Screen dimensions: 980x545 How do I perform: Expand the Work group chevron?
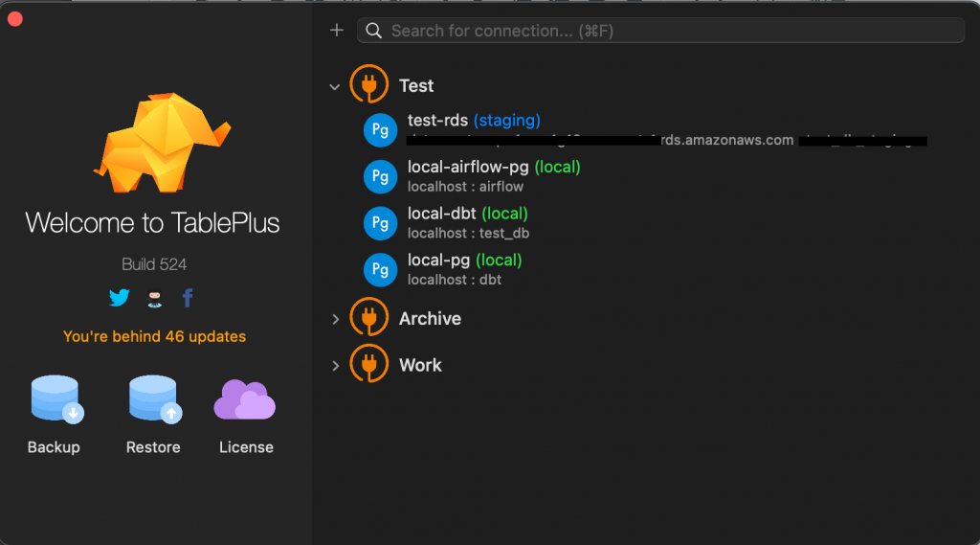point(336,366)
